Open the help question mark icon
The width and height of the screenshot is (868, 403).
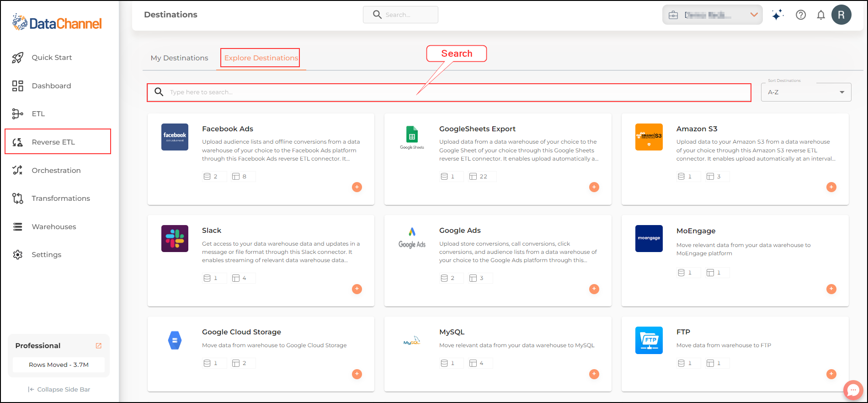(801, 15)
